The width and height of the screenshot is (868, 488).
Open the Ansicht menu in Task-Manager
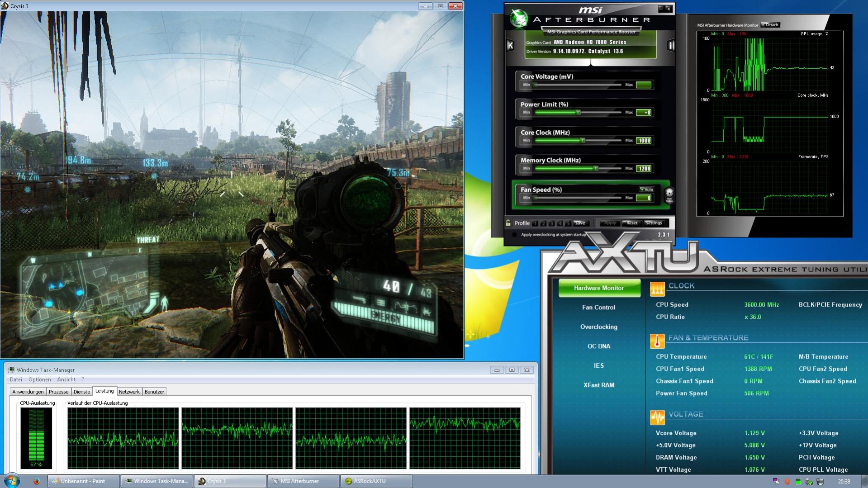point(66,379)
